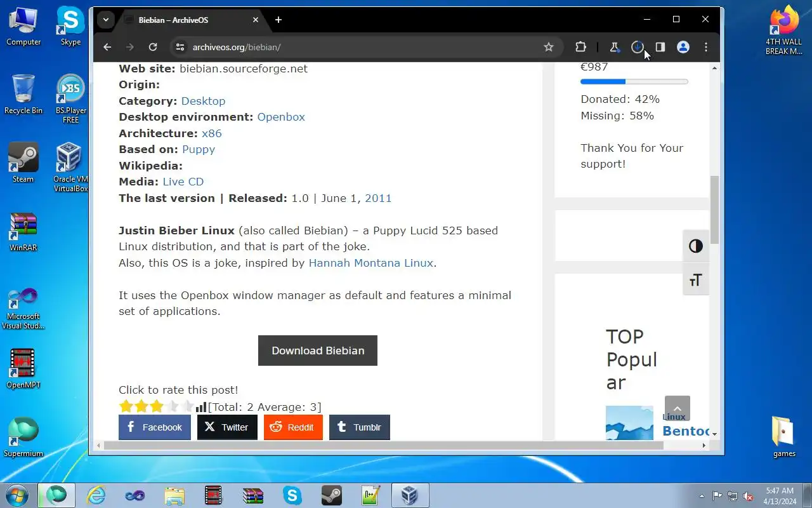This screenshot has width=812, height=508.
Task: Click the TOP Popular sidebar thumbnail image
Action: tap(629, 423)
